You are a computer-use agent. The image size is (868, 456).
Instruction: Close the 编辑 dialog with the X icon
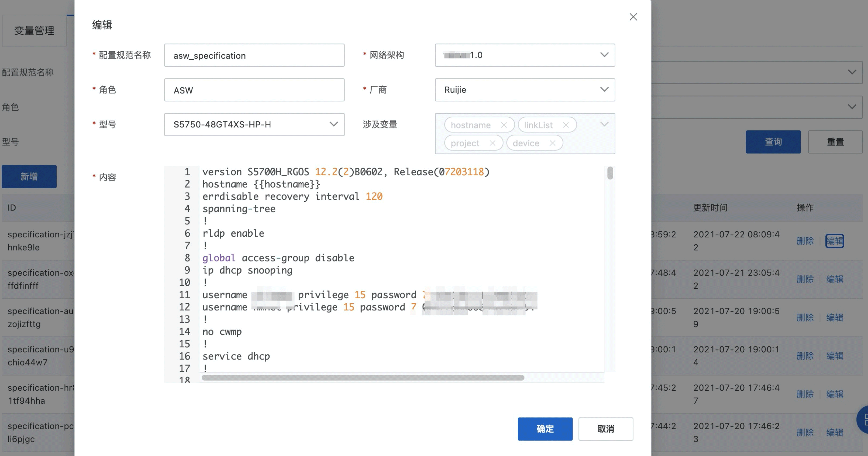633,17
